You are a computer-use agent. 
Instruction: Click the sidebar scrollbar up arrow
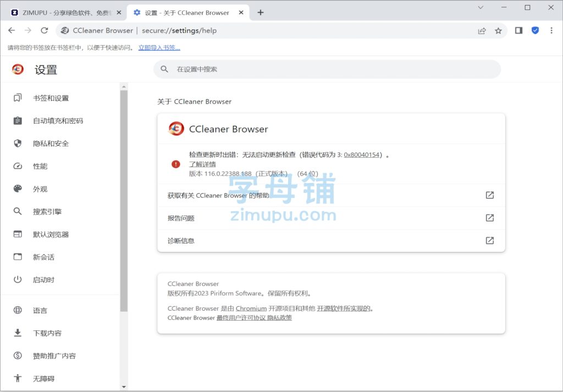(124, 86)
